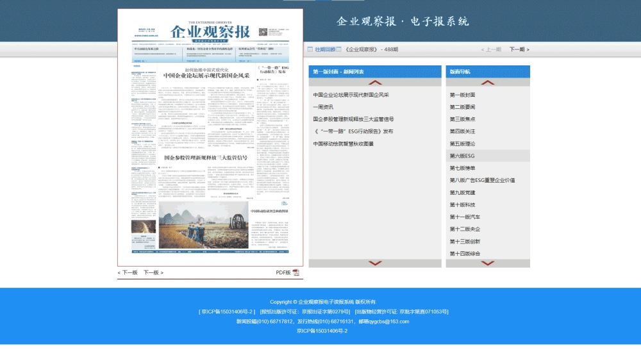Click the up chevron in 版面导航 panel
641x364 pixels.
[488, 83]
